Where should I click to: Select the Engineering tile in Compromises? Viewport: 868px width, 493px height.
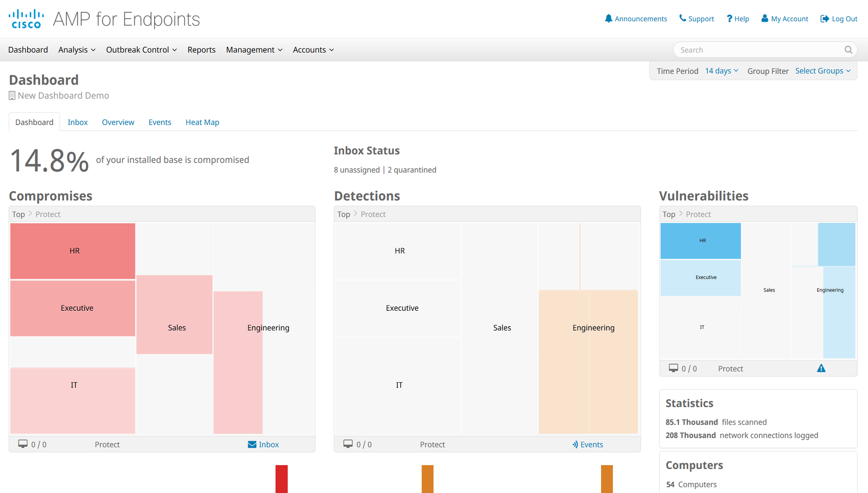tap(238, 362)
